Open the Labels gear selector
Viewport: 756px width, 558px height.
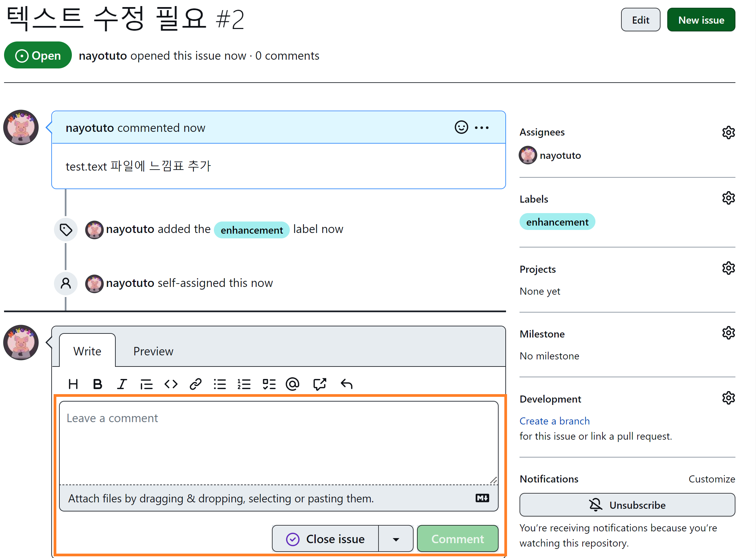(x=728, y=198)
